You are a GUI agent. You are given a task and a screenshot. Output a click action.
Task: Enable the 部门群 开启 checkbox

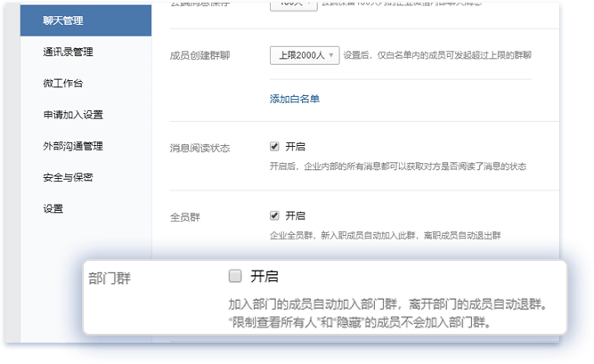(235, 276)
